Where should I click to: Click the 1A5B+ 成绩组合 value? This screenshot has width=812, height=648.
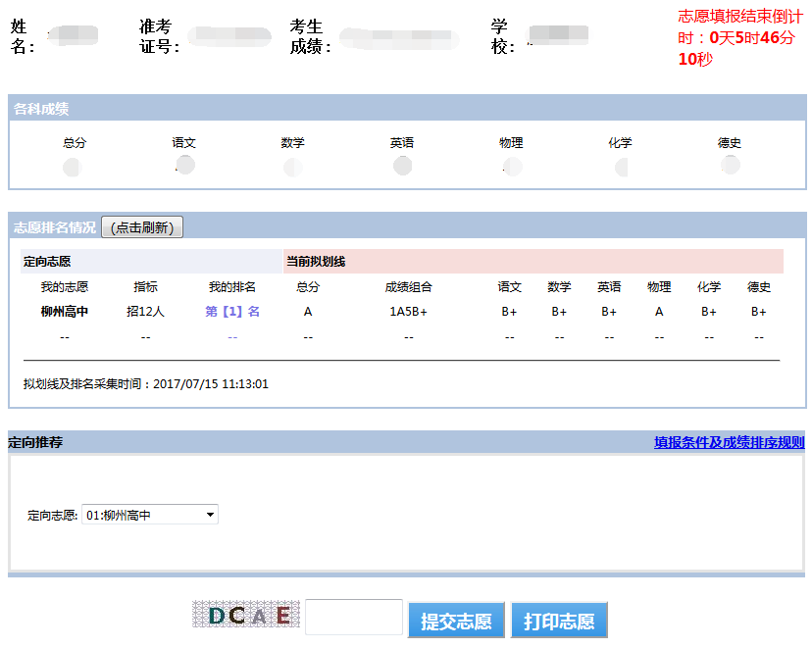[x=408, y=312]
